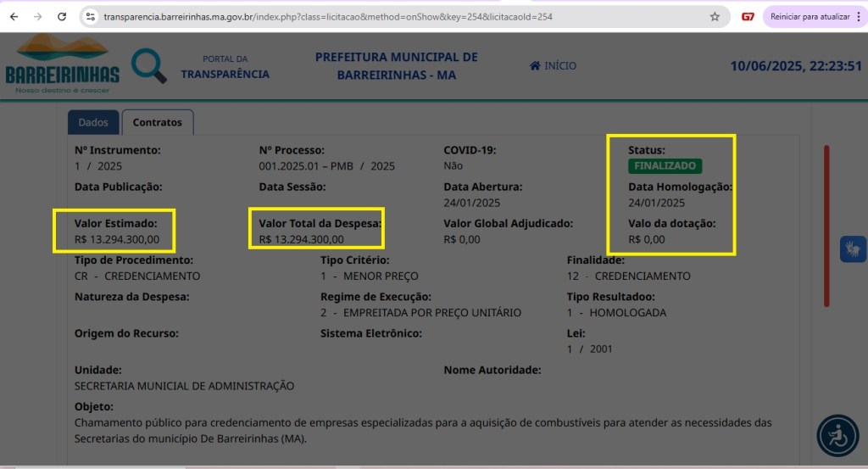Go to INÍCIO home link

[x=553, y=66]
